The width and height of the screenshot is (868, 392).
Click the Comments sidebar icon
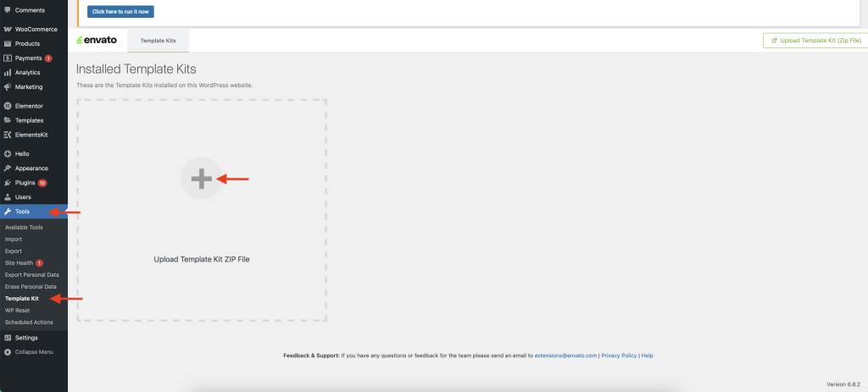click(7, 10)
